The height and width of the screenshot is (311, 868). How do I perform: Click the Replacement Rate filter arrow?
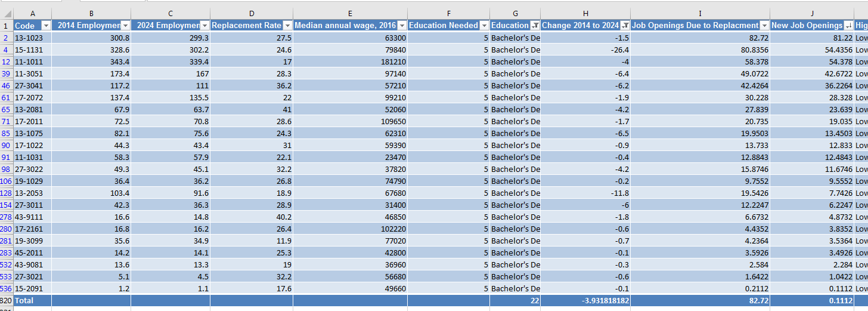coord(287,26)
